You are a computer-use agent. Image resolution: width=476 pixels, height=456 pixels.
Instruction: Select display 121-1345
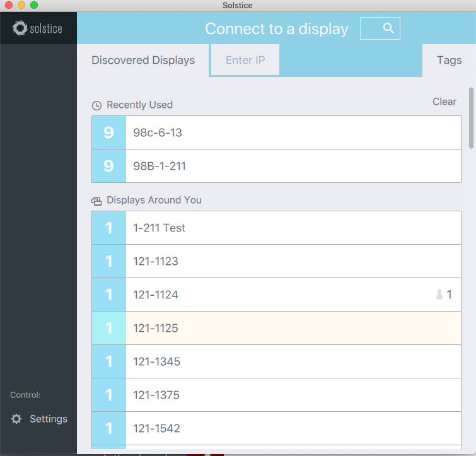(276, 361)
